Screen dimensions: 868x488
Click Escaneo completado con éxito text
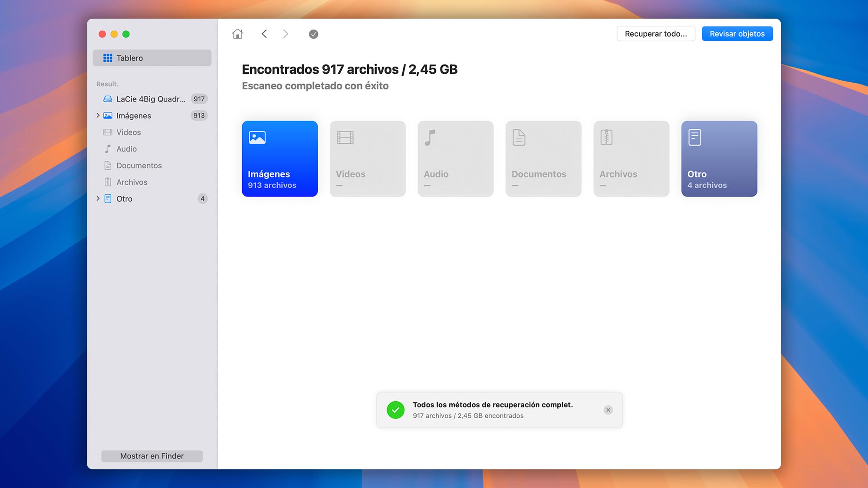click(315, 86)
